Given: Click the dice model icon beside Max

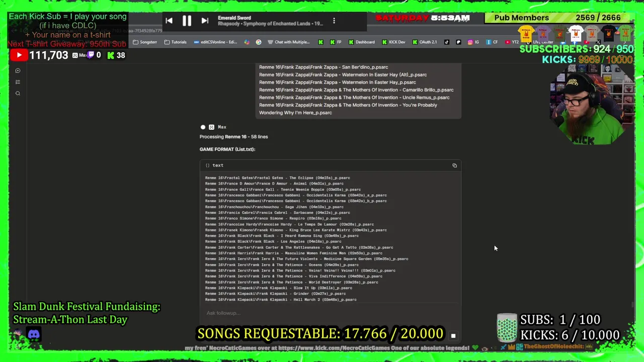Looking at the screenshot, I should (211, 127).
